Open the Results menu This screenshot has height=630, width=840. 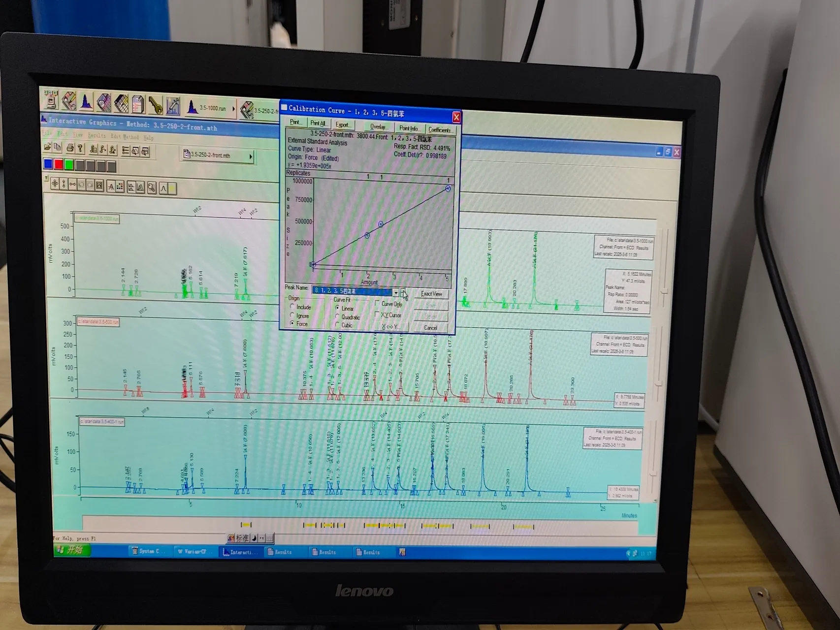[x=97, y=135]
